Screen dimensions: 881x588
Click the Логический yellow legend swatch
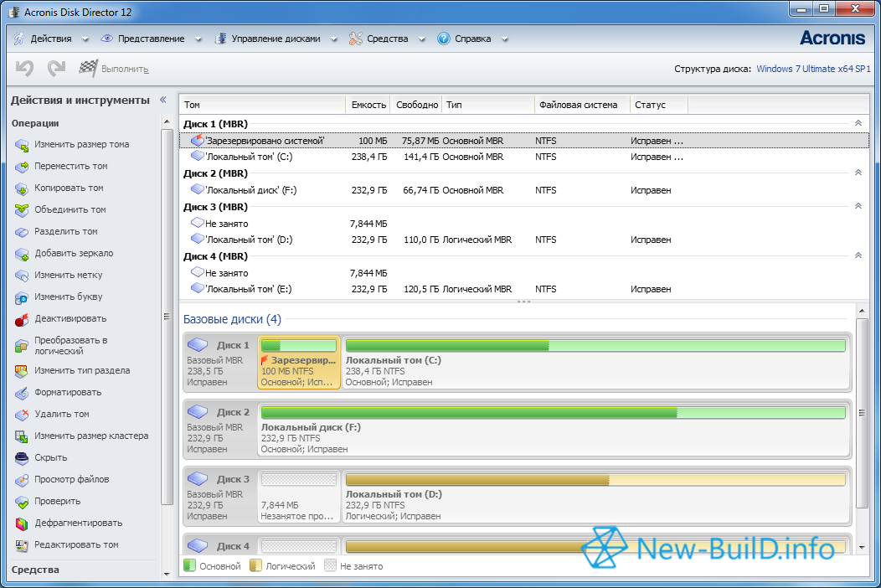tap(255, 565)
